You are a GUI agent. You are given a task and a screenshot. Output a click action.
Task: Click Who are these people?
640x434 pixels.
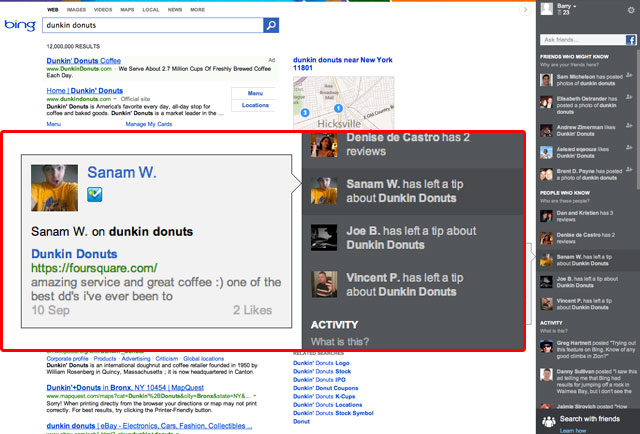click(564, 201)
